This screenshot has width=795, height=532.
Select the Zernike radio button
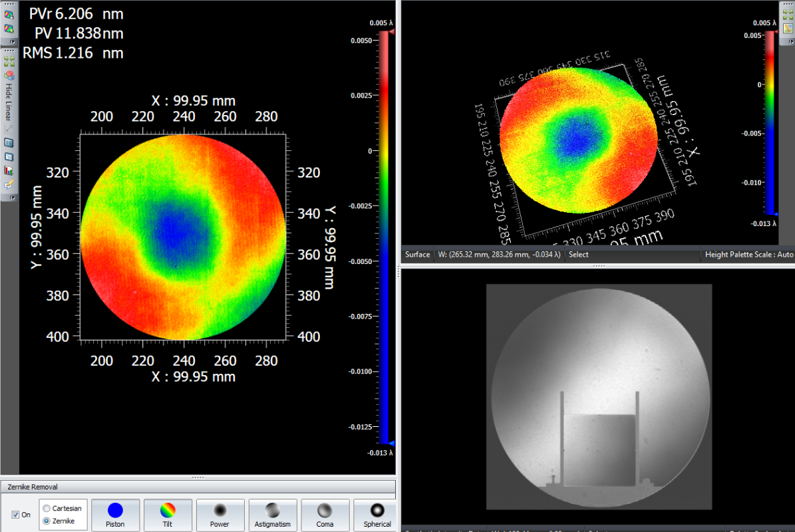click(46, 521)
